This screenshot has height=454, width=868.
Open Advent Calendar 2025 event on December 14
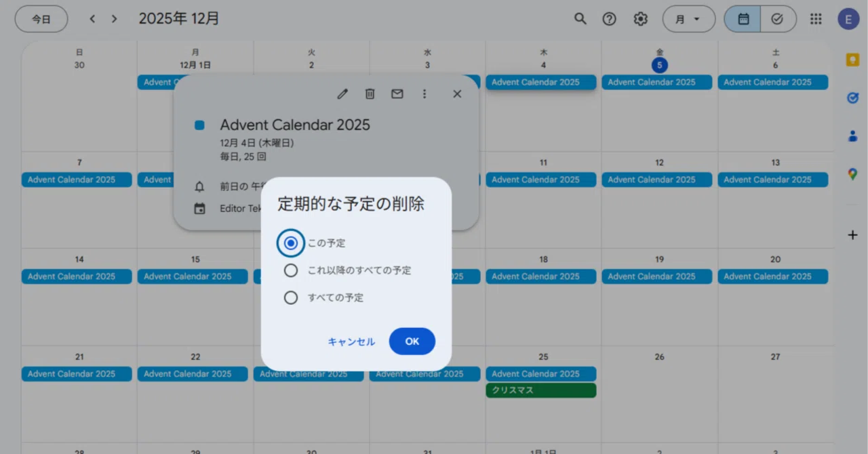(x=77, y=276)
